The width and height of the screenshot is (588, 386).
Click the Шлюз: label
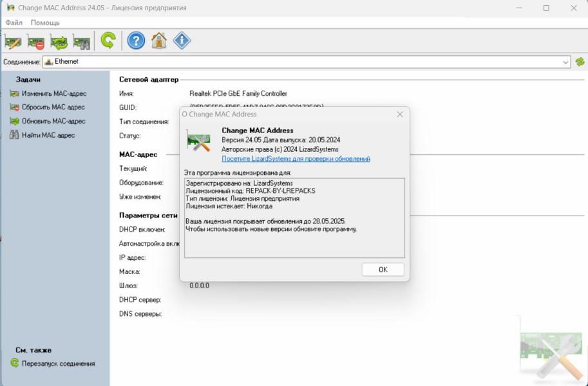point(129,286)
